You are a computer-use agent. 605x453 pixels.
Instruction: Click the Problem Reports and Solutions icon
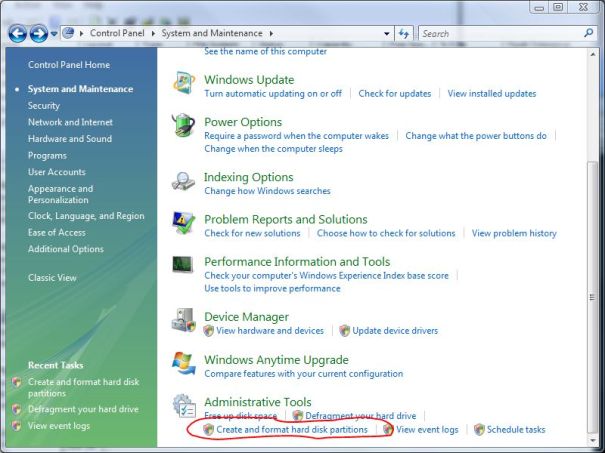pyautogui.click(x=184, y=223)
